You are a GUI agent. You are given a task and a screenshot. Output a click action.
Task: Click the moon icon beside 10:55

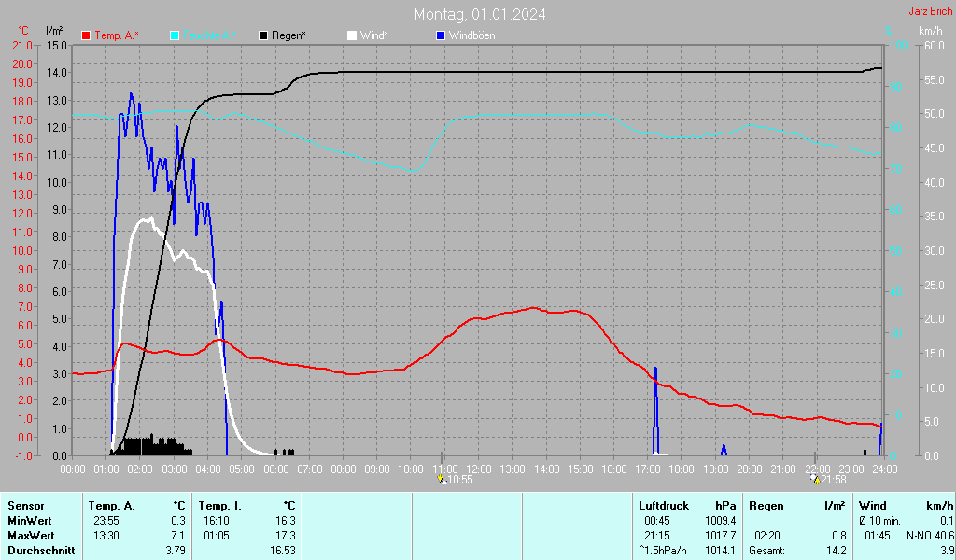click(442, 480)
